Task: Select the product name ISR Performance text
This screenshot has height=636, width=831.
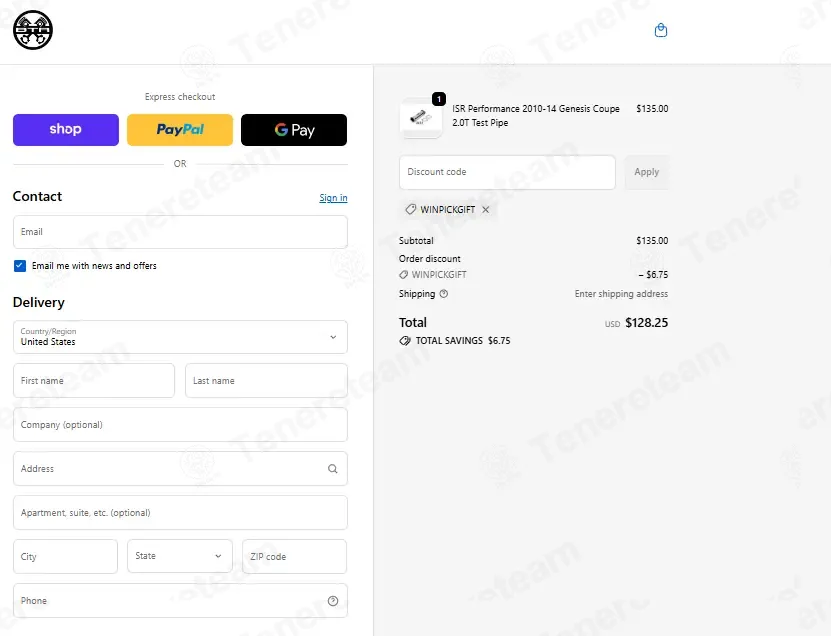Action: pyautogui.click(x=536, y=116)
